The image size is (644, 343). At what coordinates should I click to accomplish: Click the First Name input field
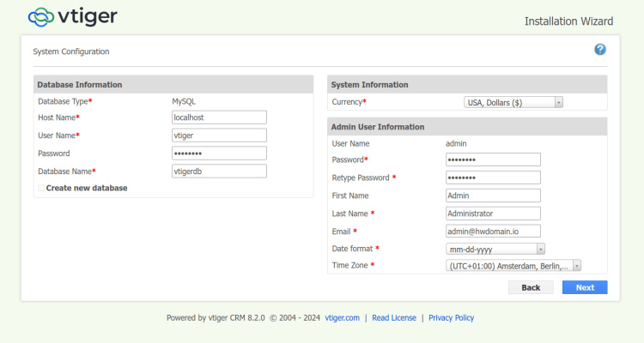pyautogui.click(x=493, y=196)
